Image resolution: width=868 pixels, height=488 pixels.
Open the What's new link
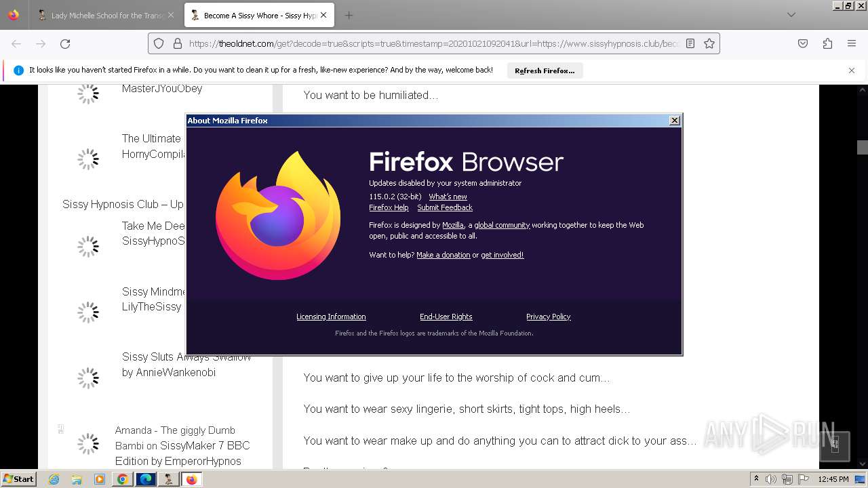[x=448, y=197]
